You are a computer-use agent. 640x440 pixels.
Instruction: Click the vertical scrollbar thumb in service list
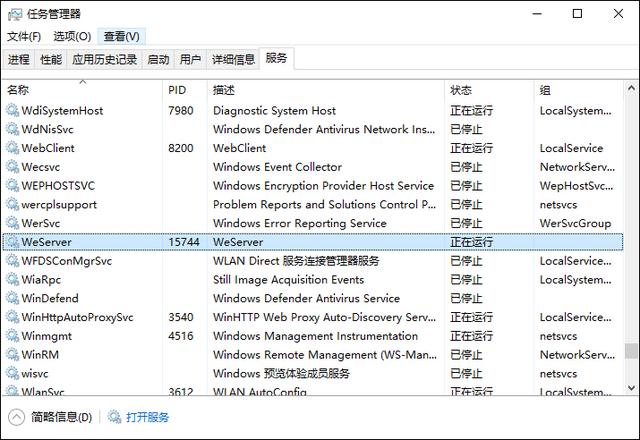pos(630,351)
